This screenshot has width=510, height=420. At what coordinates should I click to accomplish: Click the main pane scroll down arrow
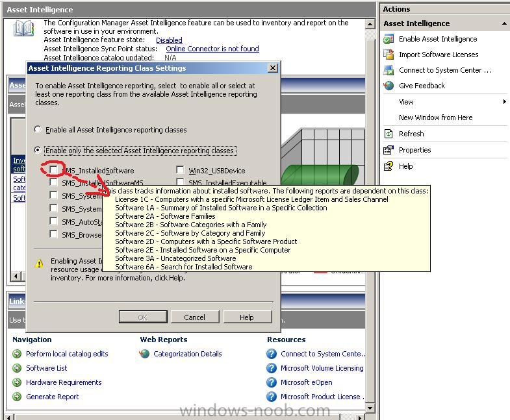click(x=370, y=408)
